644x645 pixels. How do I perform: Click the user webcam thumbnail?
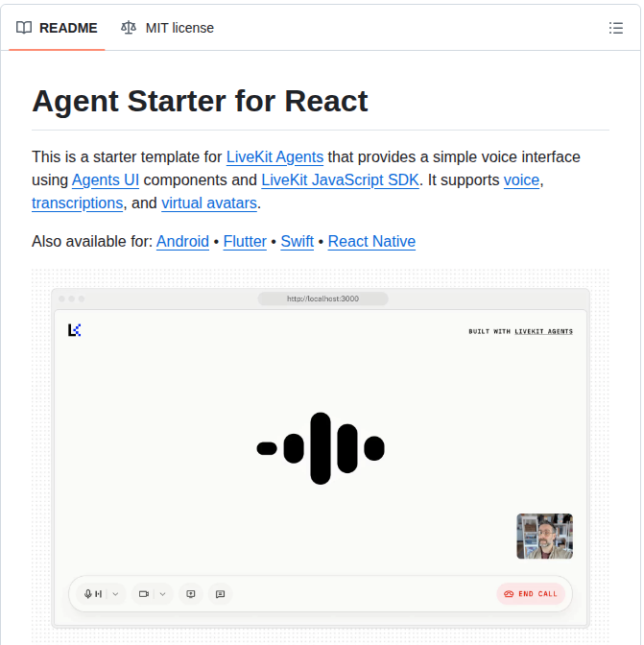(544, 536)
